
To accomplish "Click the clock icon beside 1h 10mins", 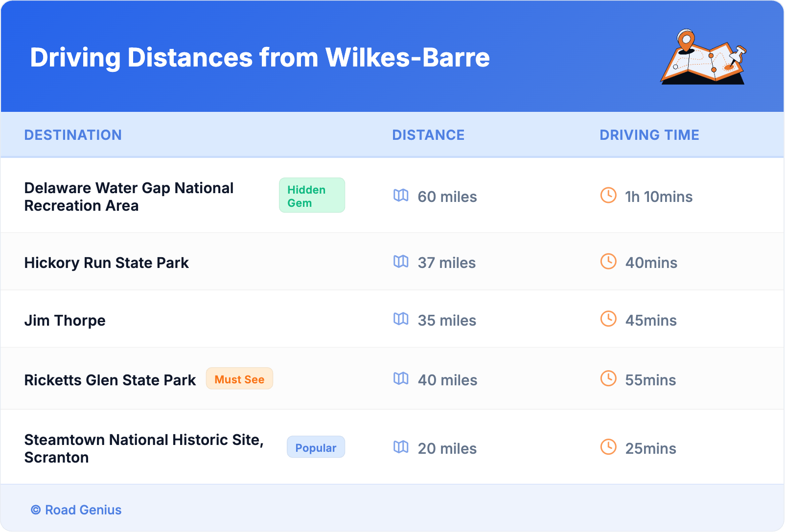I will [608, 195].
